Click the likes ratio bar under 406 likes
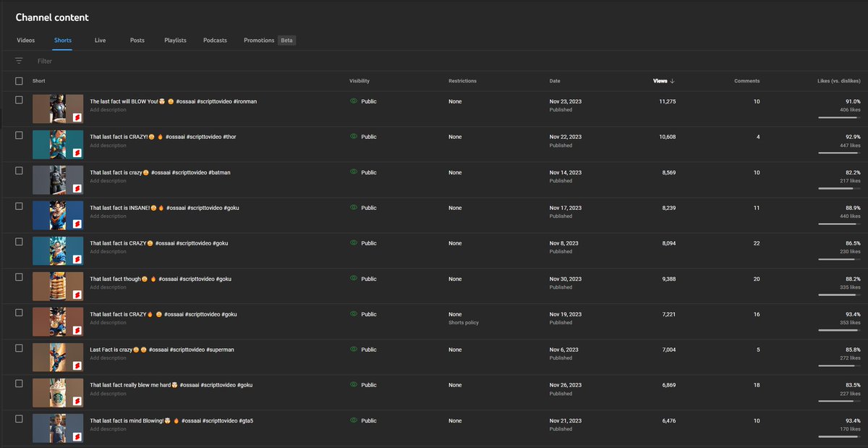The image size is (868, 448). 839,117
